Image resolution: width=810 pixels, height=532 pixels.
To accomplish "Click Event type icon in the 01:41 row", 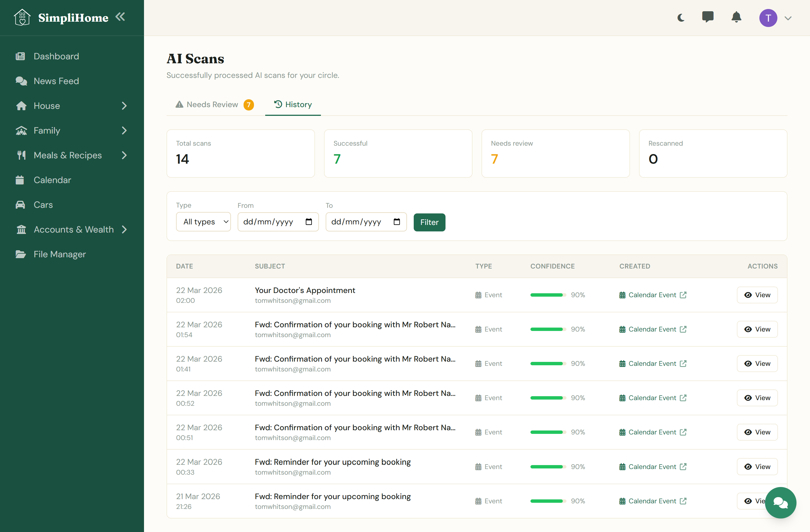I will 478,364.
